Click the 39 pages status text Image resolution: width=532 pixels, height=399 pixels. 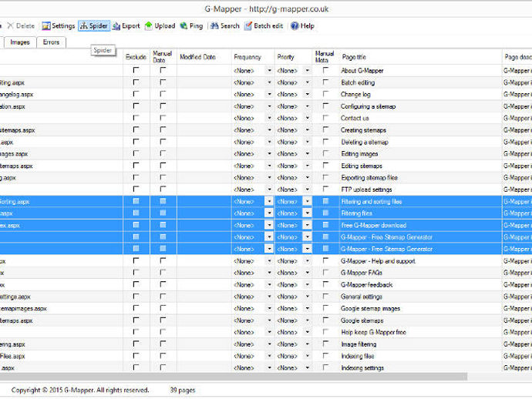[183, 390]
